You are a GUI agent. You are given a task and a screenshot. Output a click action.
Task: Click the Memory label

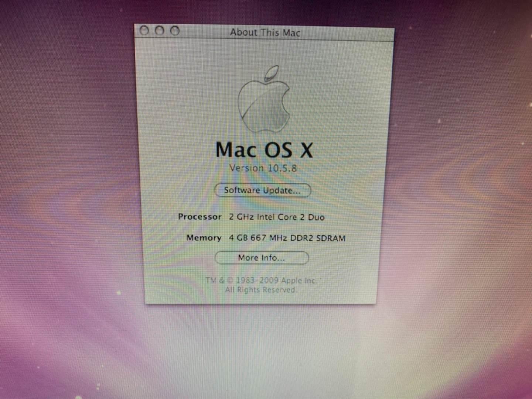204,238
